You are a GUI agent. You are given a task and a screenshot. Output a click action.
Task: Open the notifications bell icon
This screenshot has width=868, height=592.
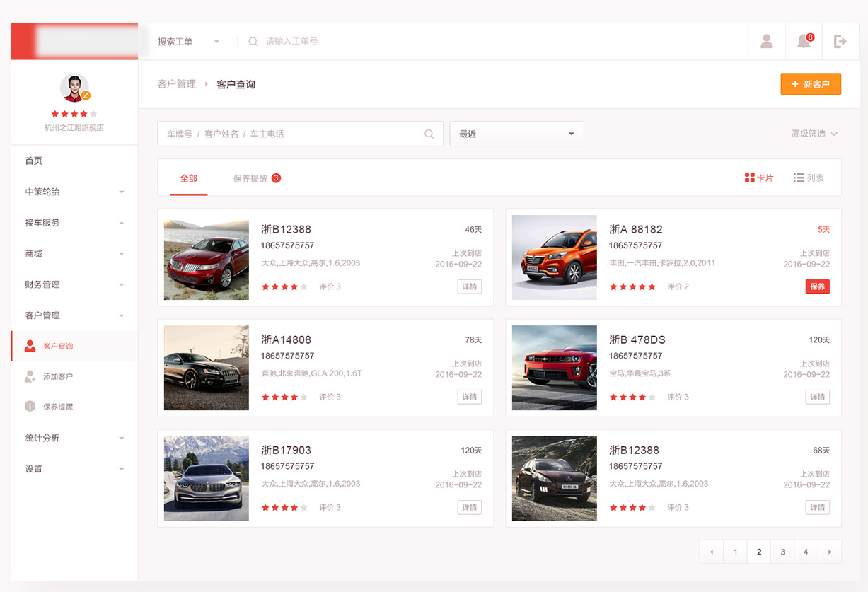point(804,42)
